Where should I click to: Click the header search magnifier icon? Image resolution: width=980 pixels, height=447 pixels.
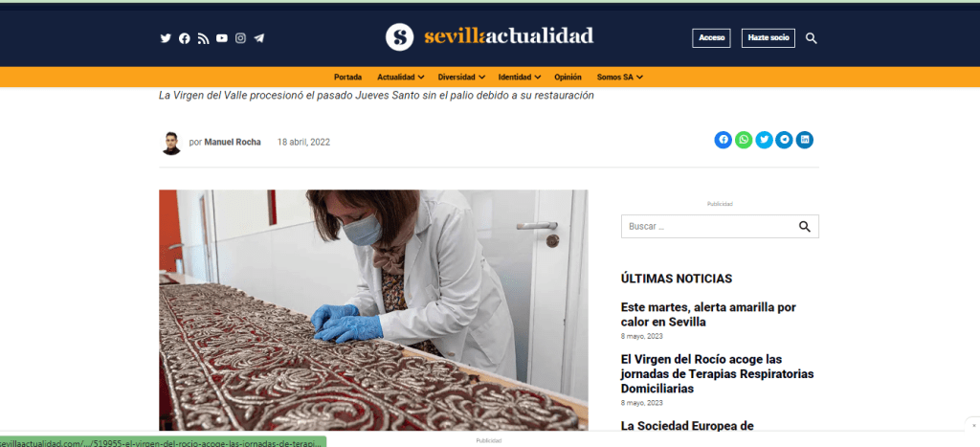pyautogui.click(x=812, y=38)
